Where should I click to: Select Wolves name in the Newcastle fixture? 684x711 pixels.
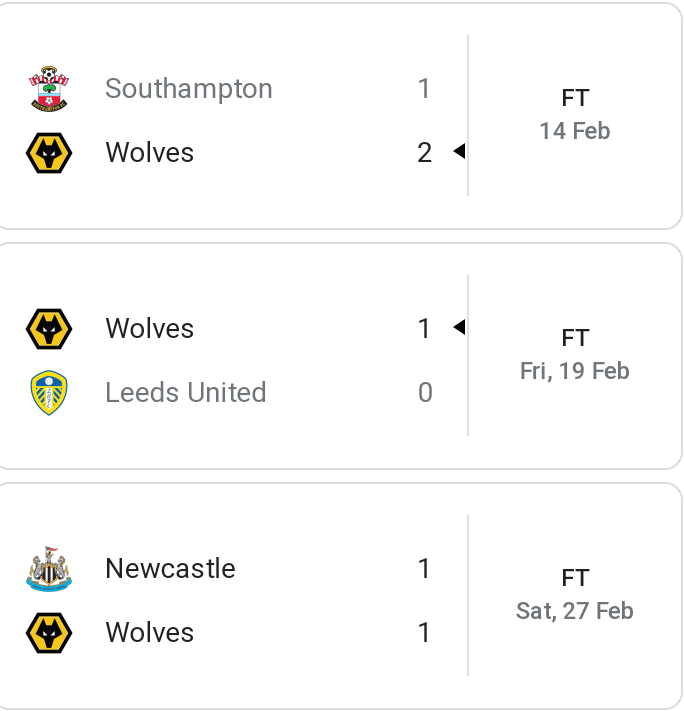pyautogui.click(x=150, y=632)
